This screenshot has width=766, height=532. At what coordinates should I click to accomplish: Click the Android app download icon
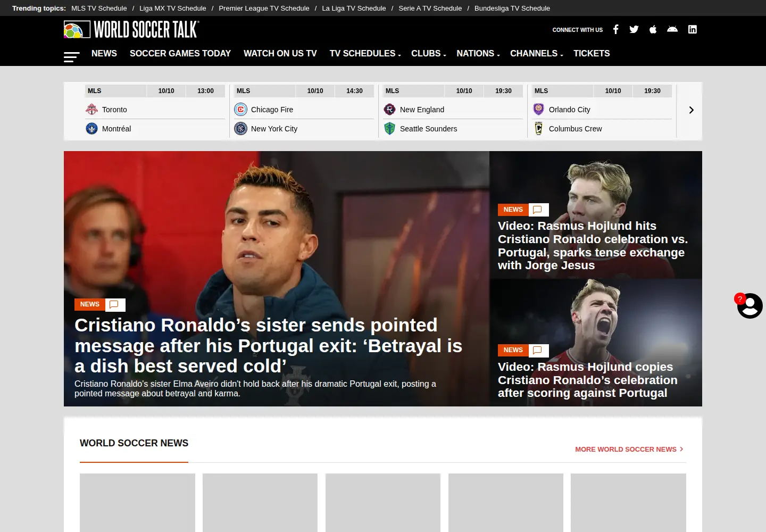click(x=672, y=29)
